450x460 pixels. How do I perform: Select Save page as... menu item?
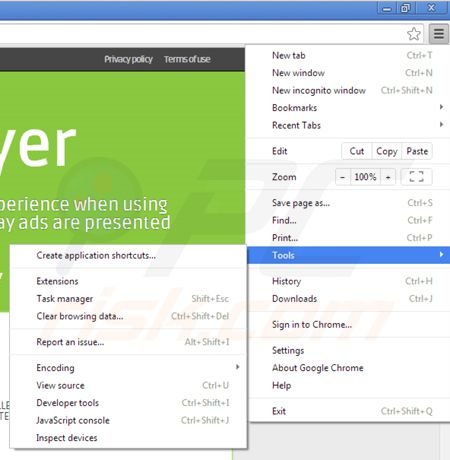348,203
